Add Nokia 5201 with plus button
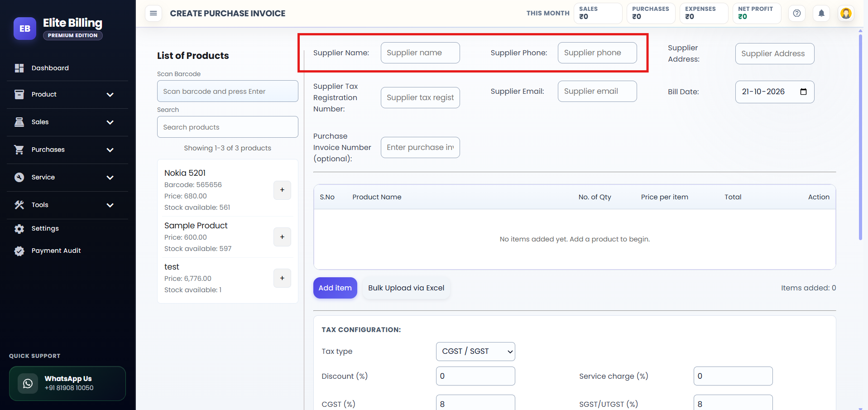Image resolution: width=868 pixels, height=410 pixels. click(282, 190)
